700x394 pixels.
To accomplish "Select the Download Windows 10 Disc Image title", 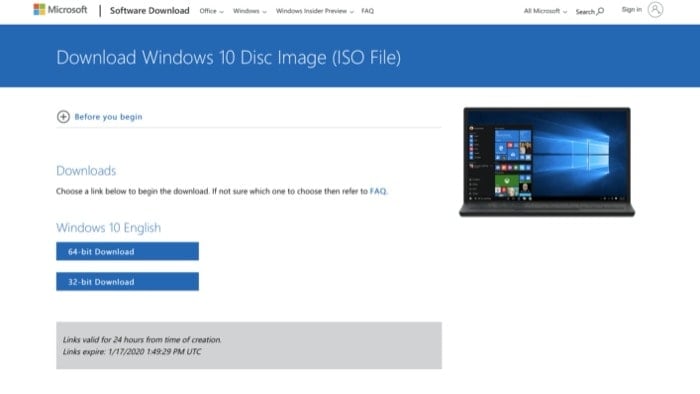I will (x=229, y=58).
